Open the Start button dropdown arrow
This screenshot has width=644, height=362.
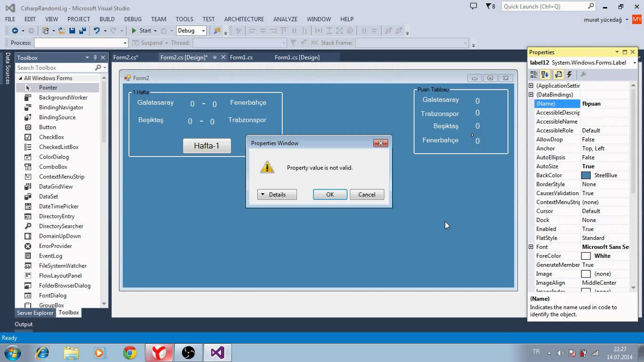pyautogui.click(x=155, y=31)
